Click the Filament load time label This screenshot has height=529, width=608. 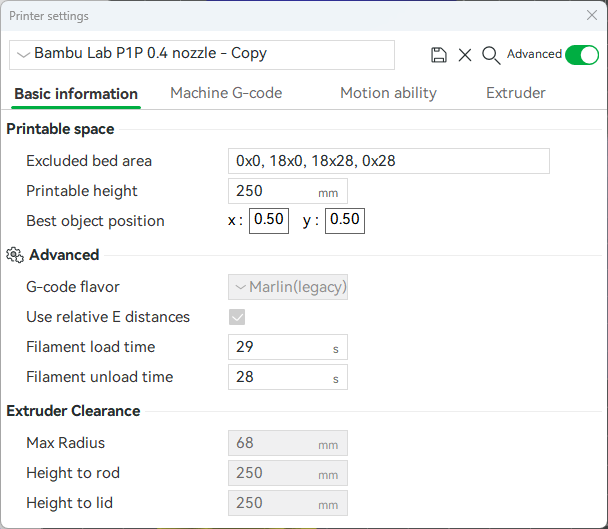(x=90, y=347)
